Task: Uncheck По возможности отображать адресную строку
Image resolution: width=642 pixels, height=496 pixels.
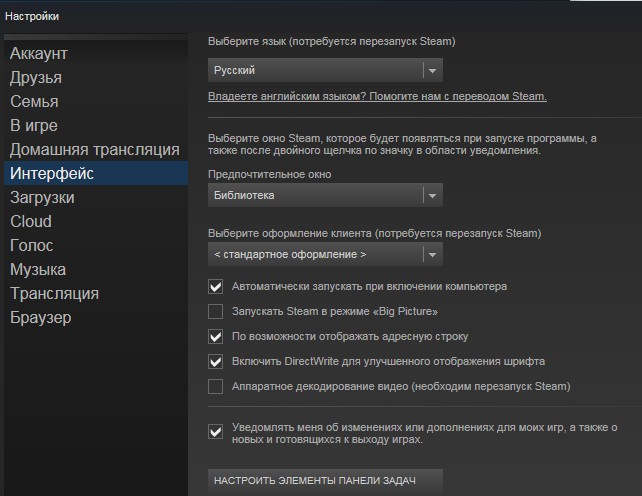Action: pyautogui.click(x=215, y=337)
